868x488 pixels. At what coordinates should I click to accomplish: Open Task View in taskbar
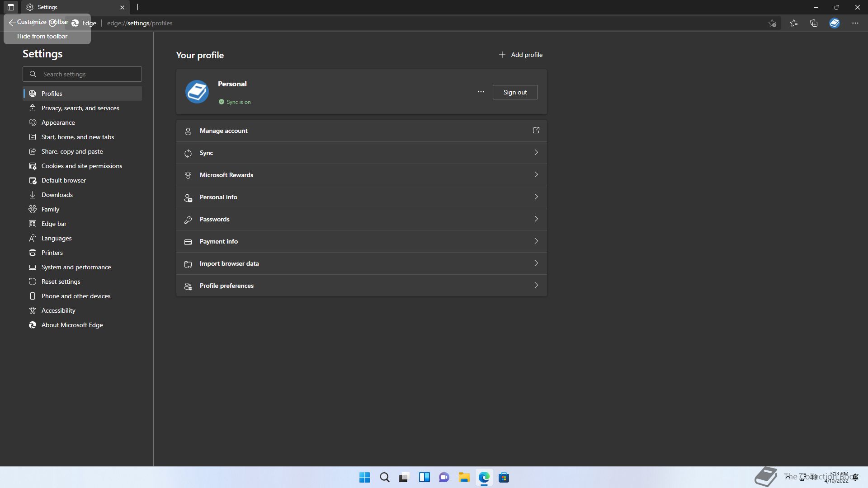click(x=404, y=478)
